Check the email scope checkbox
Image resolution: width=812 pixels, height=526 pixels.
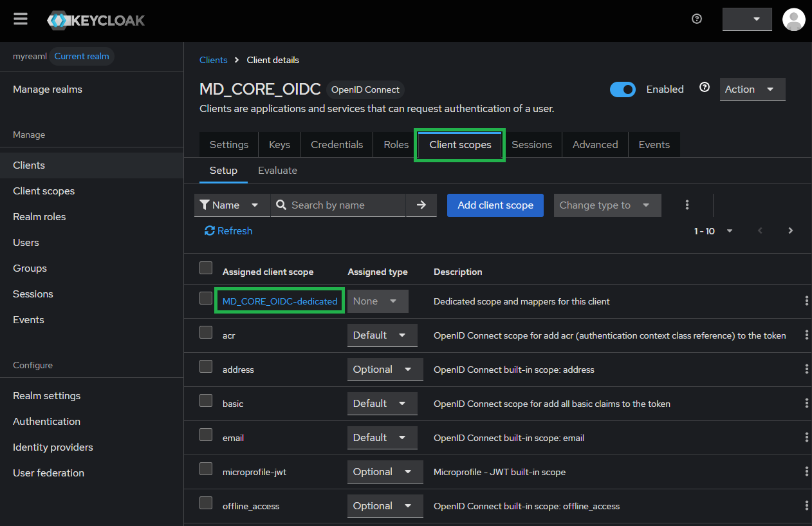[x=206, y=435]
